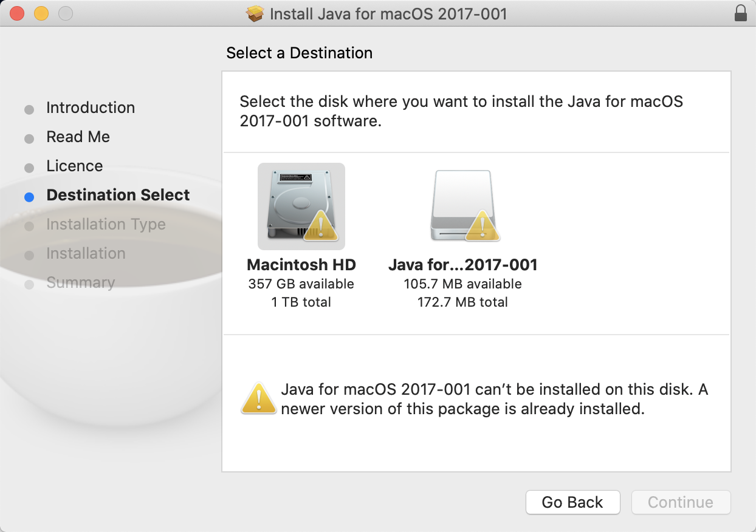This screenshot has height=532, width=756.
Task: Click the lock icon in title bar
Action: (x=740, y=13)
